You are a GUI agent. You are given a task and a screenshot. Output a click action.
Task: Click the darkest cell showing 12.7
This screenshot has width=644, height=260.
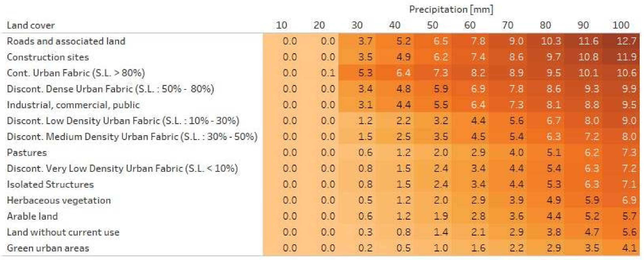click(626, 41)
